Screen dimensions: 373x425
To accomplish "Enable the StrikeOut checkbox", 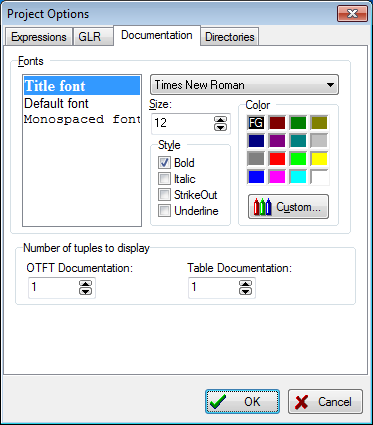I will 164,195.
